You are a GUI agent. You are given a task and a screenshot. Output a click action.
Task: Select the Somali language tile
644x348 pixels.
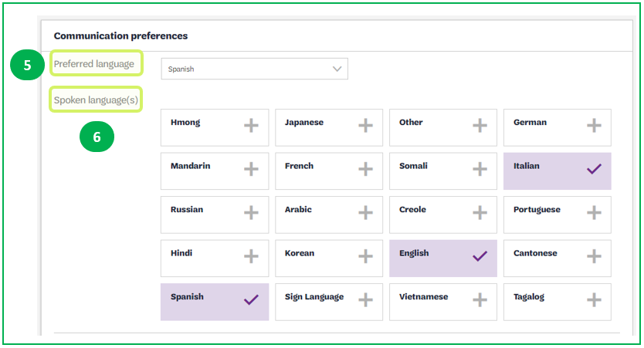coord(443,171)
